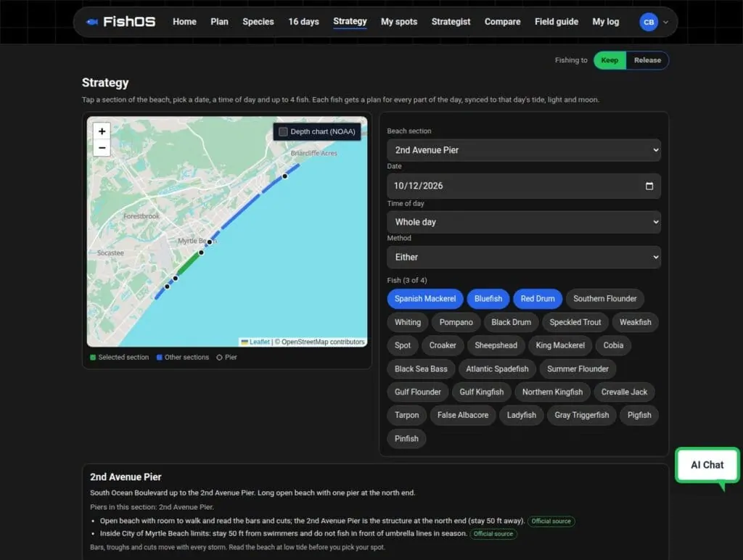Select the Pinfish chip
The height and width of the screenshot is (560, 743).
click(406, 439)
